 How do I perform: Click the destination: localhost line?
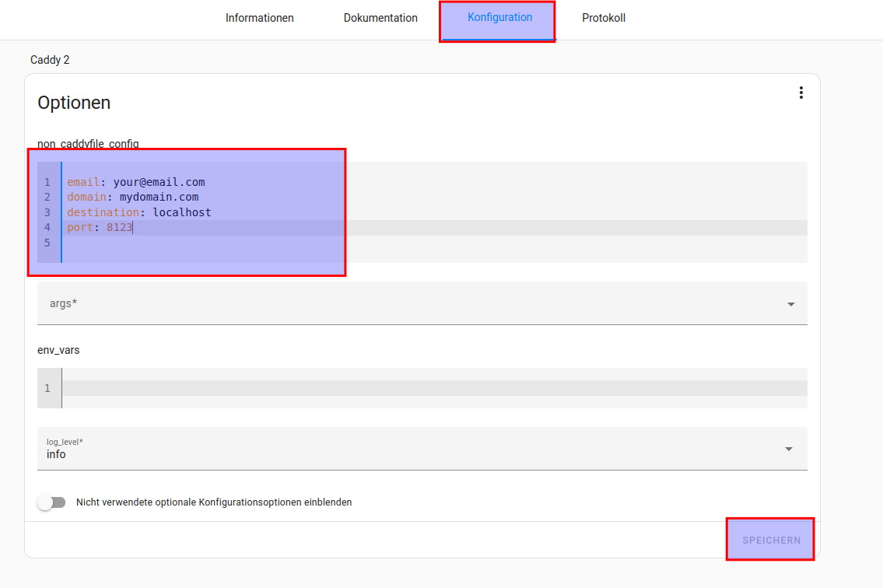coord(139,212)
